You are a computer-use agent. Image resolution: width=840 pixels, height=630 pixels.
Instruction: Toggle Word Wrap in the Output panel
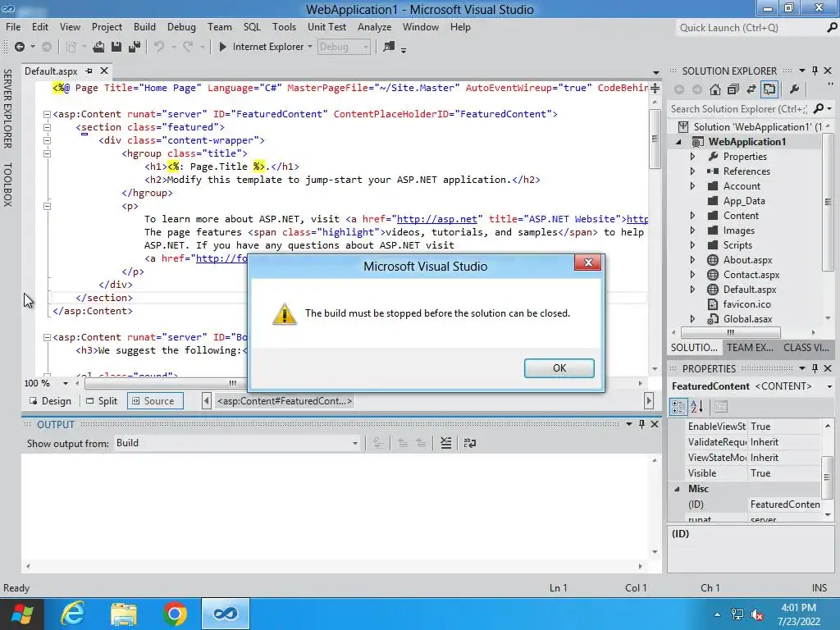coord(470,443)
